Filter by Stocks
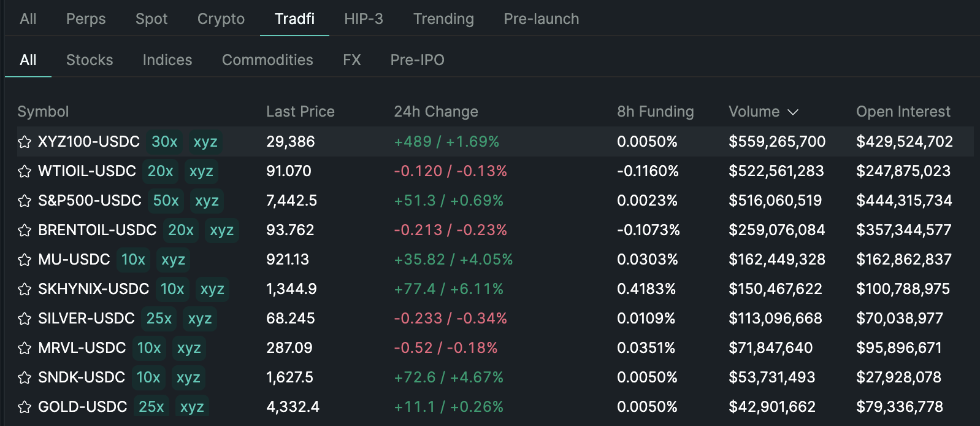The width and height of the screenshot is (980, 426). [90, 60]
